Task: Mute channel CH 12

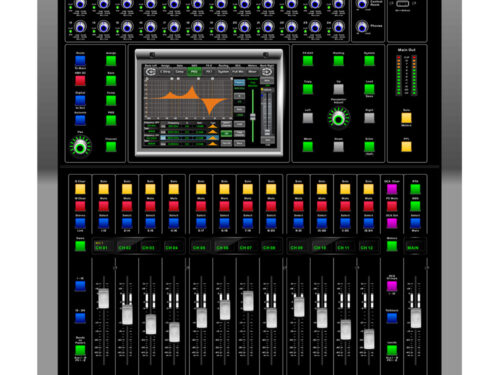Action: pyautogui.click(x=368, y=206)
